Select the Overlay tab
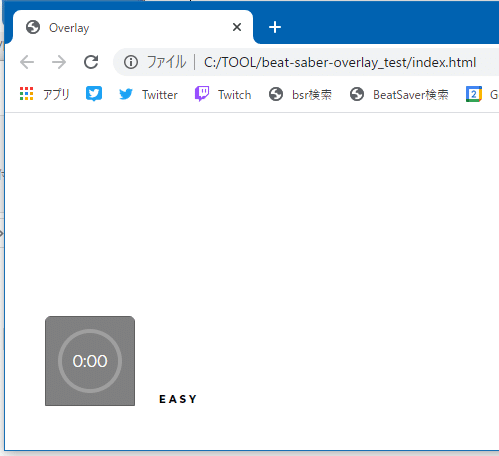 click(x=133, y=27)
